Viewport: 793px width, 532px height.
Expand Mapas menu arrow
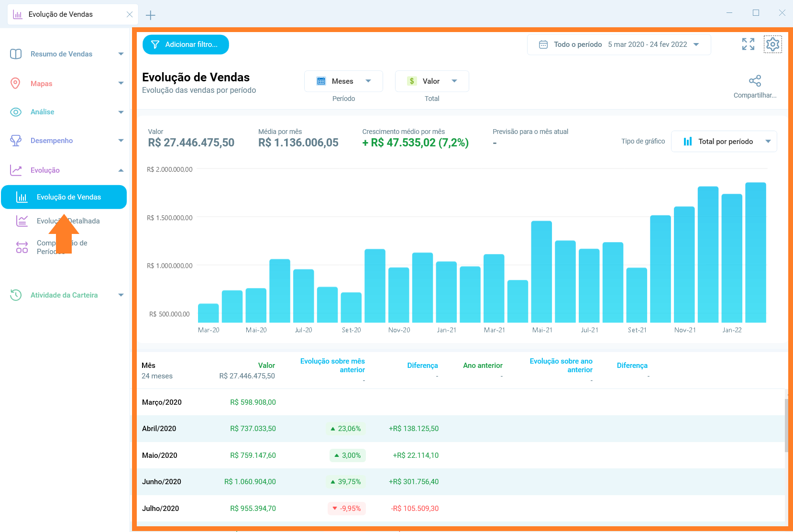pyautogui.click(x=121, y=83)
